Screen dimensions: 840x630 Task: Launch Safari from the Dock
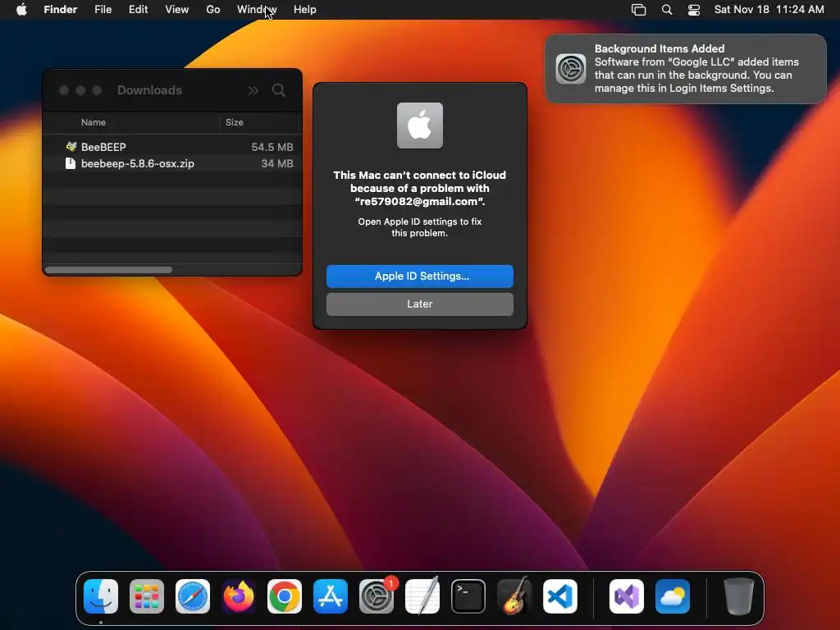pyautogui.click(x=193, y=596)
